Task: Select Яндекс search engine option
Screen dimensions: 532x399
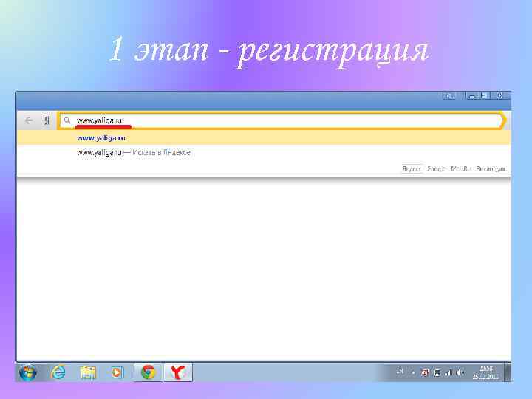Action: click(x=412, y=168)
